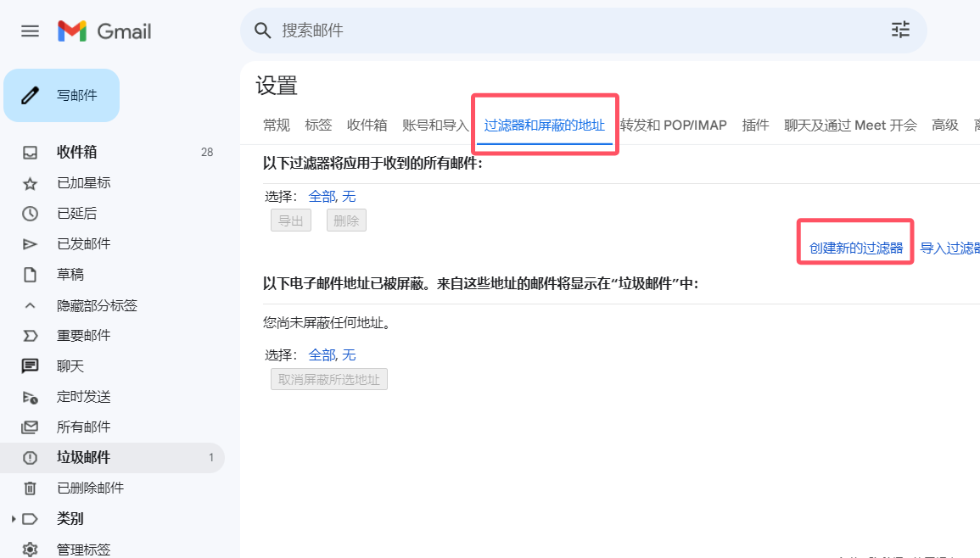Switch to the 转发和 POP/IMAP tab
Viewport: 980px width, 558px height.
[673, 125]
